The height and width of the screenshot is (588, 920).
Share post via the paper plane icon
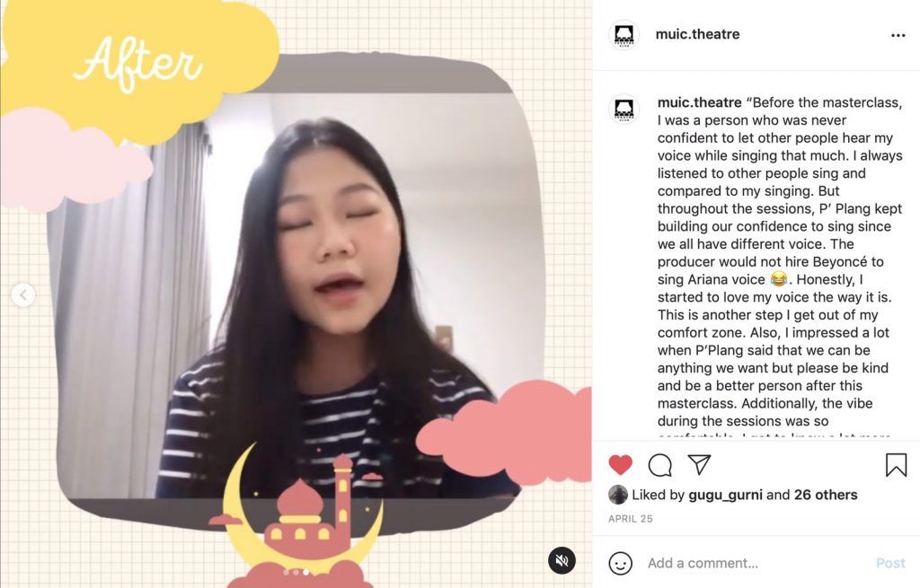(699, 464)
